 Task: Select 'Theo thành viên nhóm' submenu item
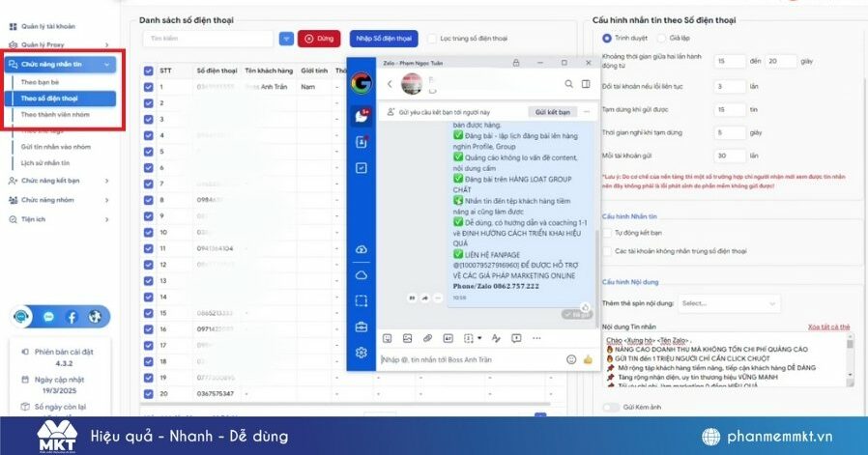coord(55,115)
